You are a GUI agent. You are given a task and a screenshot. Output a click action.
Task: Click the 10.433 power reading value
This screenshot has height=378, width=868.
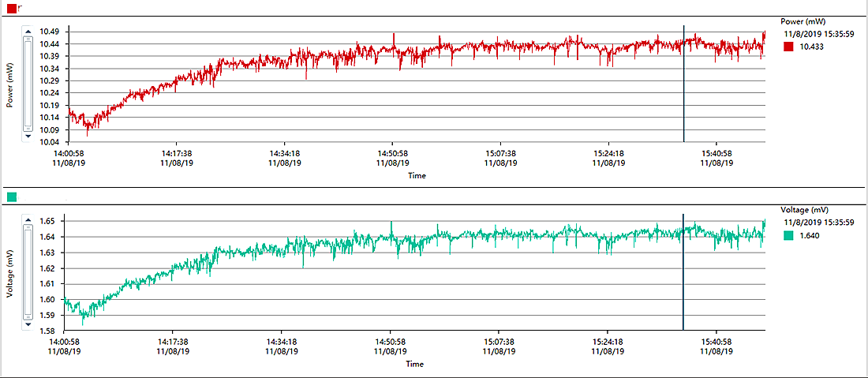click(810, 47)
